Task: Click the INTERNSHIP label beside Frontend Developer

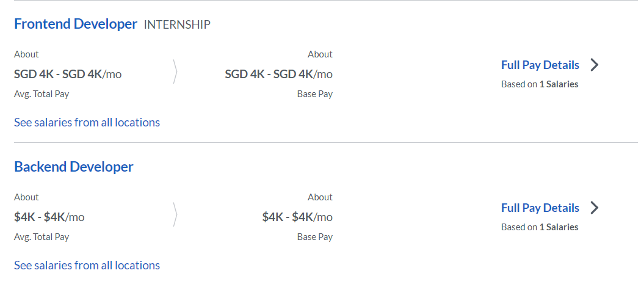Action: (x=177, y=24)
